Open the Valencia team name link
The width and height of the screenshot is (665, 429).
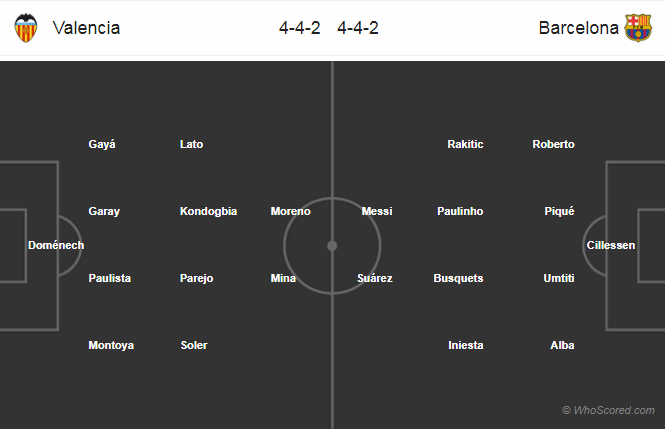coord(86,28)
